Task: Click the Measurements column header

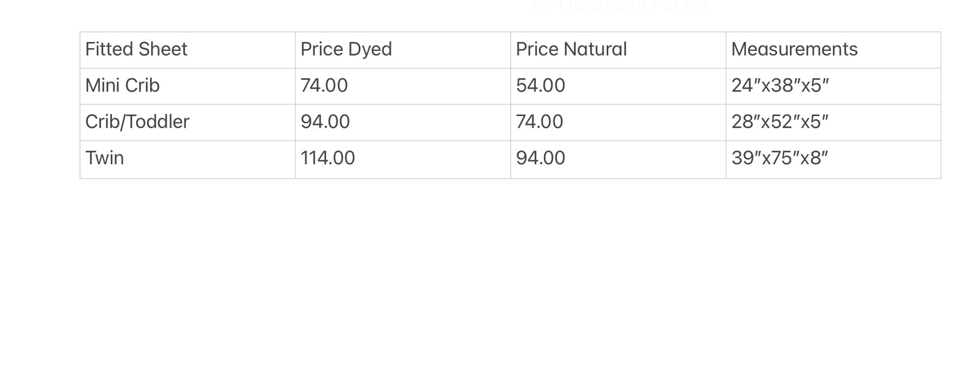Action: (x=834, y=50)
